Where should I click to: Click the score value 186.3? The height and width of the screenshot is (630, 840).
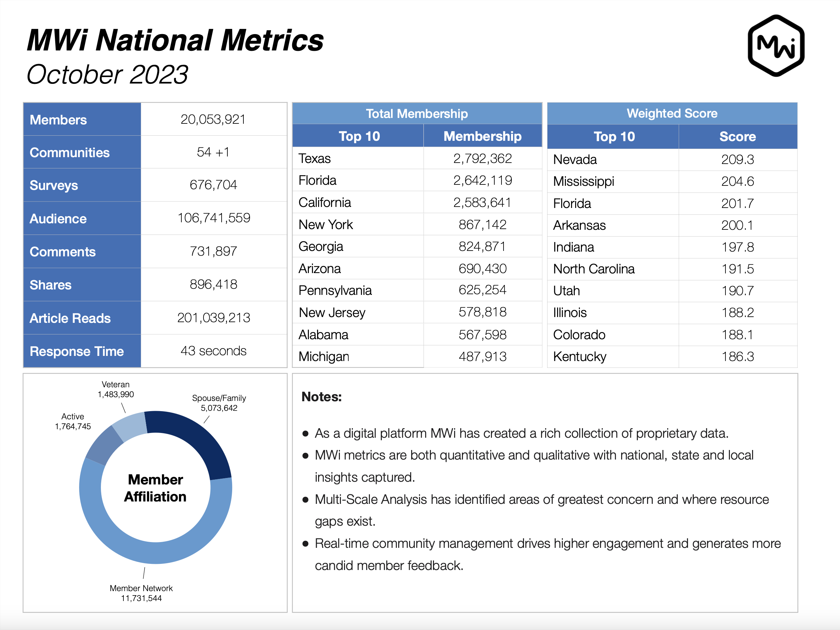click(x=738, y=357)
